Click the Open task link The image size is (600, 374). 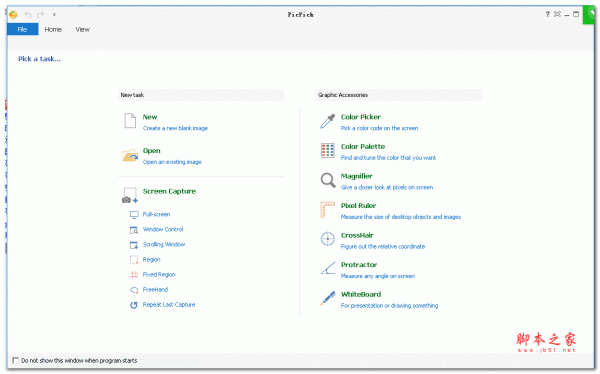[152, 151]
